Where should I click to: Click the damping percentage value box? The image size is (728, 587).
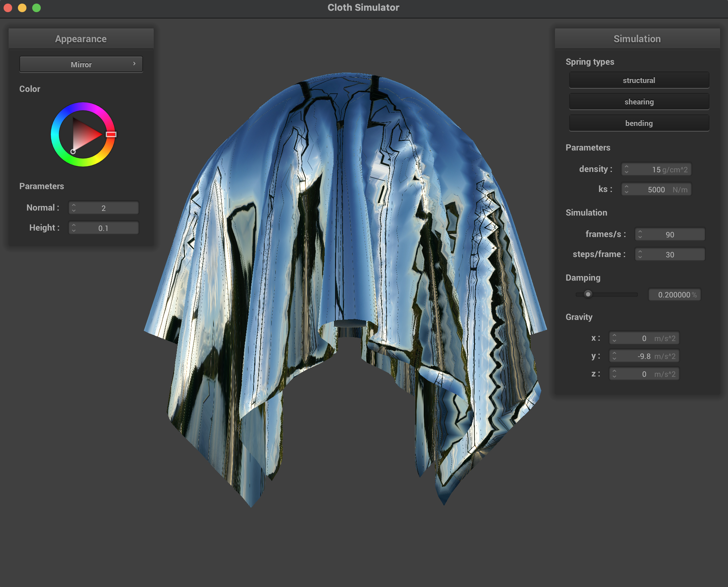coord(675,295)
